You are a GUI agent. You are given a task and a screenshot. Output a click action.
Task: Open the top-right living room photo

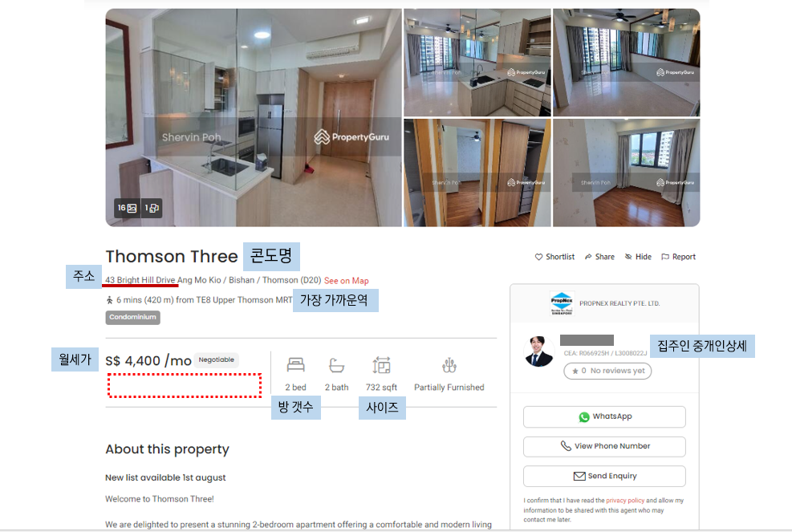click(x=627, y=63)
